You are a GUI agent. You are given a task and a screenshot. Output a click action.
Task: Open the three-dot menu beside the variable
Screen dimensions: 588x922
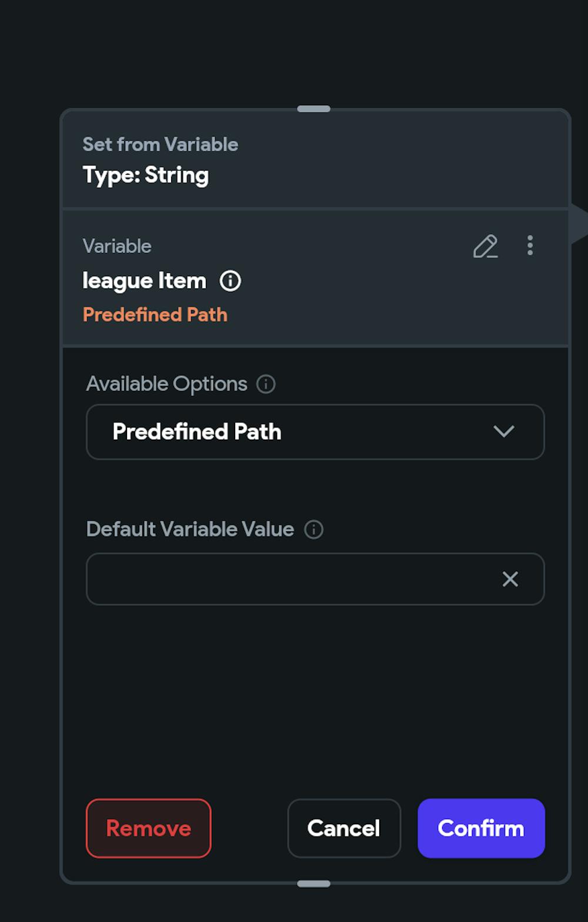pyautogui.click(x=529, y=247)
